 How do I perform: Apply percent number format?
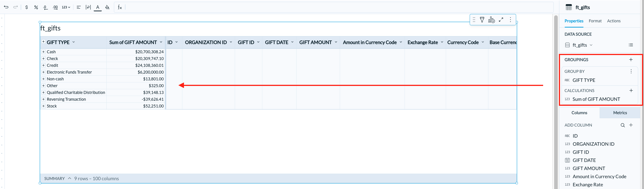(x=36, y=7)
